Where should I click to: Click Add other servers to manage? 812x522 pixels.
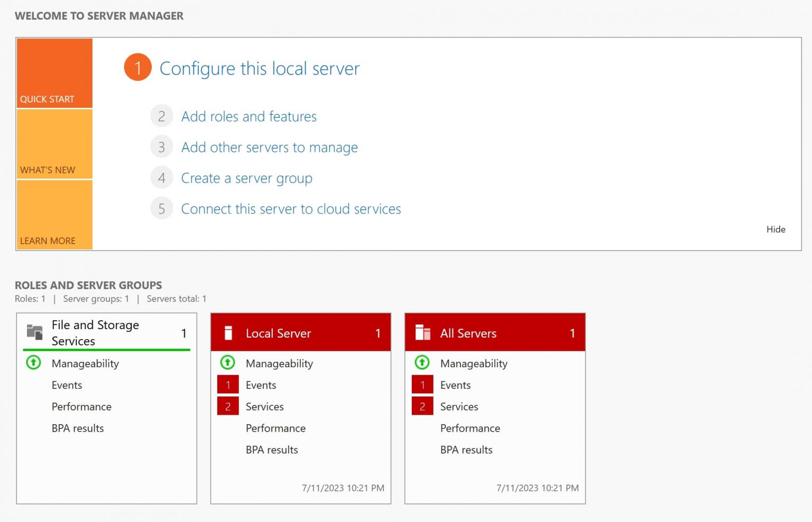coord(270,147)
